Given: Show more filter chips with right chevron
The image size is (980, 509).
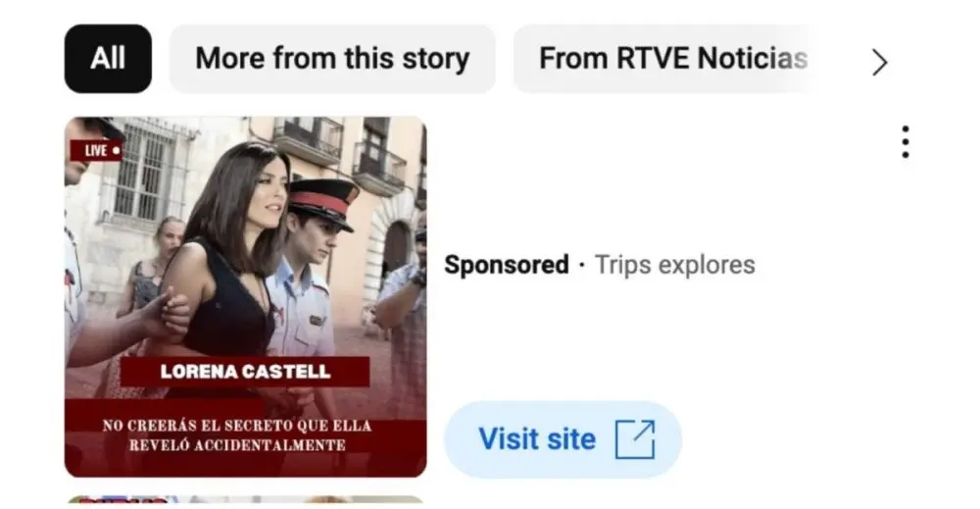Looking at the screenshot, I should pyautogui.click(x=880, y=62).
